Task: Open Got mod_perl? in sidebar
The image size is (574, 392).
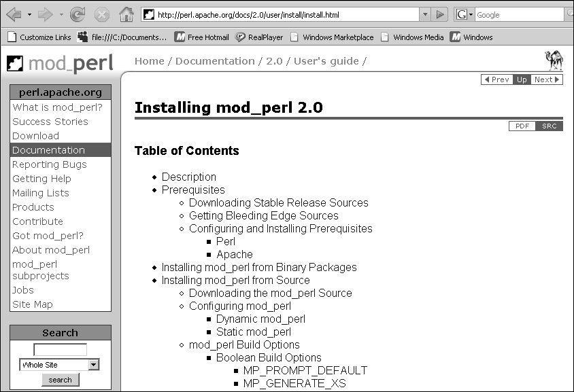Action: click(48, 236)
